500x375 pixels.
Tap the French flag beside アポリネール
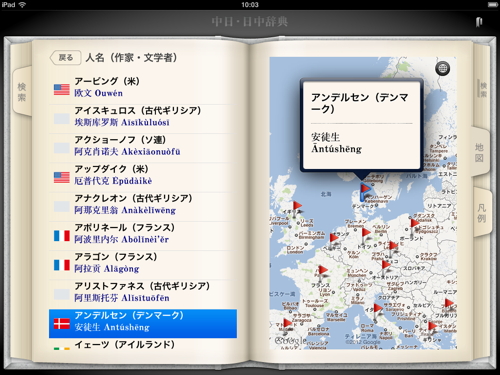pos(62,236)
